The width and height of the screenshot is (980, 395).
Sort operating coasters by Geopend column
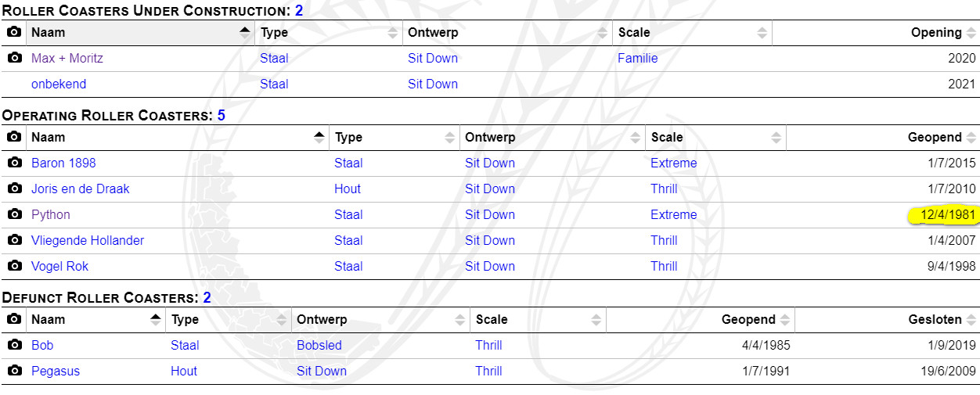click(935, 138)
